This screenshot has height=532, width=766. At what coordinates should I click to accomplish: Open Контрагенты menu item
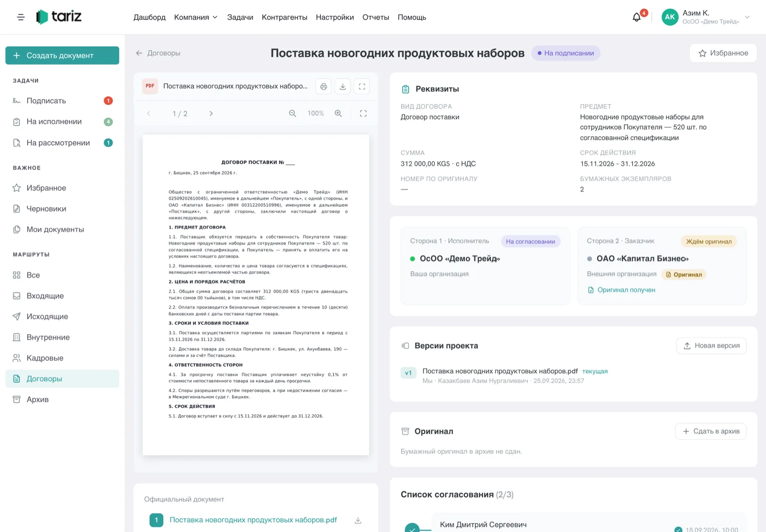tap(284, 17)
